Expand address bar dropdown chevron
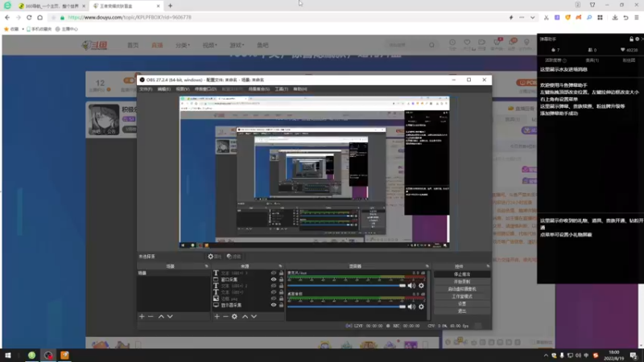Viewport: 644px width, 362px height. click(532, 18)
